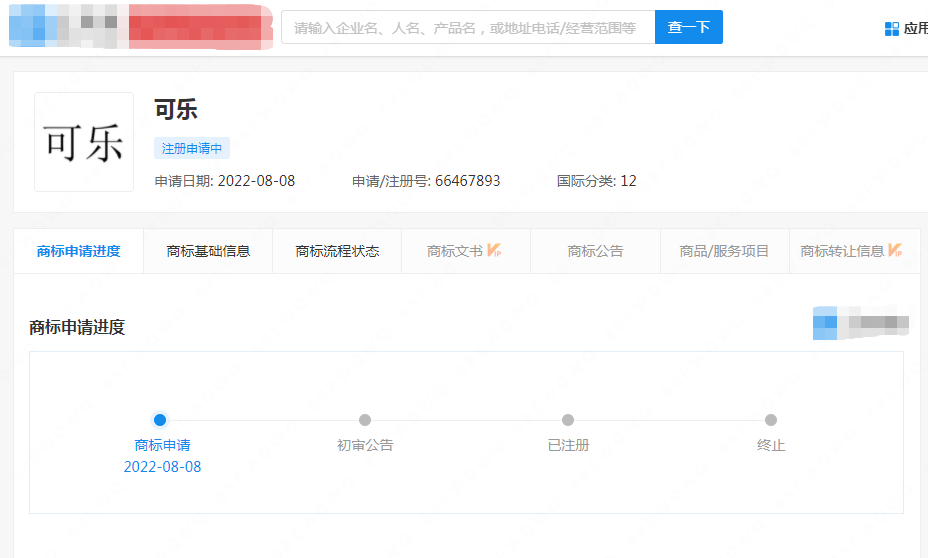This screenshot has height=558, width=928.
Task: Click the 应用 grid icon
Action: [x=892, y=29]
